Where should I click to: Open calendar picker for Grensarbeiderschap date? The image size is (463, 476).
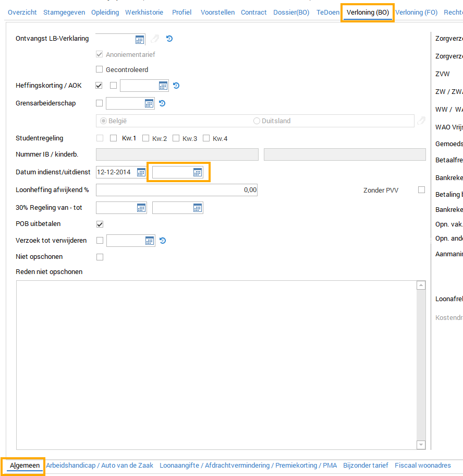(x=149, y=103)
